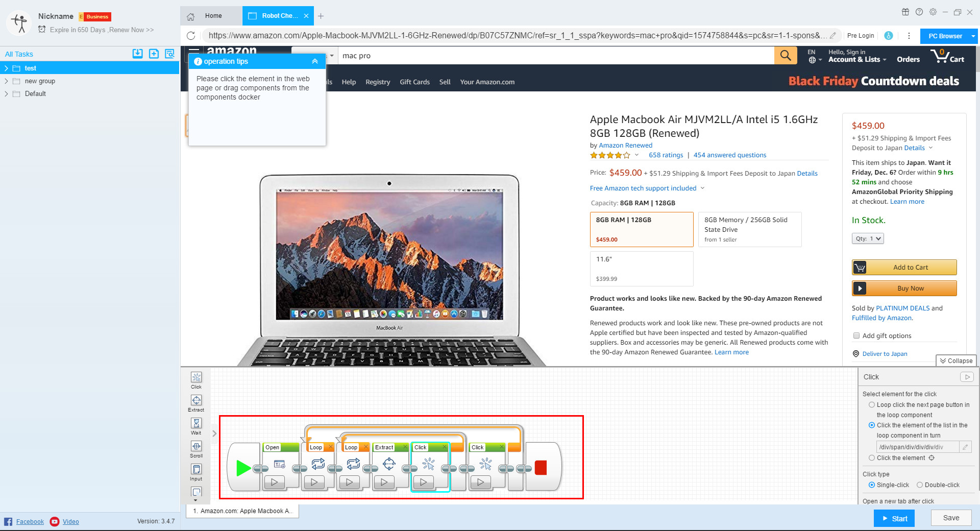Reload the page with the refresh icon
The image size is (980, 531).
[x=191, y=36]
